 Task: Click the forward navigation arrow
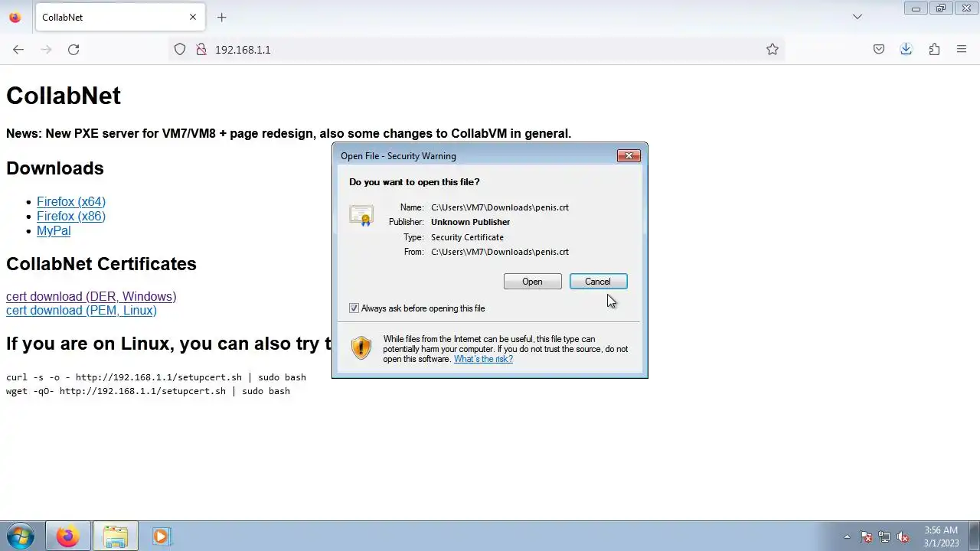46,49
